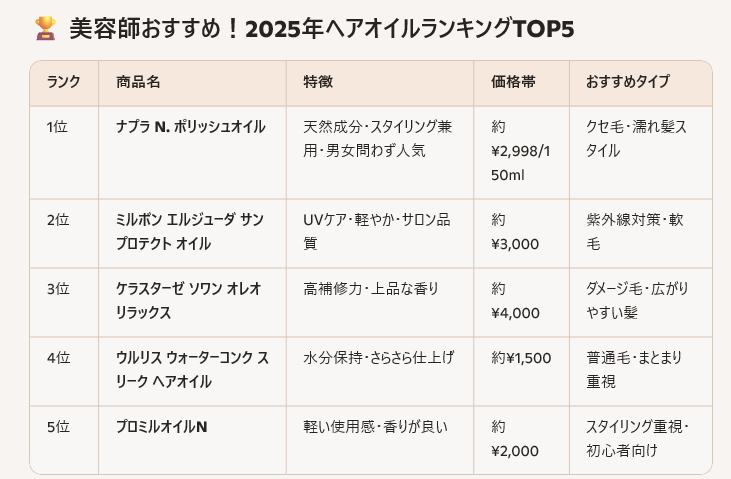Screen dimensions: 731x479
Task: Click the ランク column header
Action: pyautogui.click(x=64, y=82)
